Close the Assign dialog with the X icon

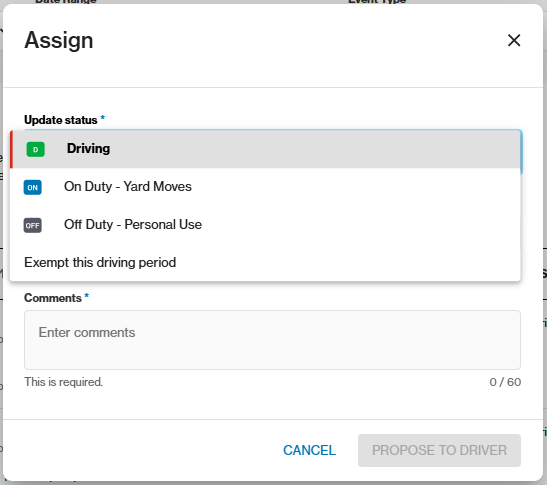click(x=514, y=40)
